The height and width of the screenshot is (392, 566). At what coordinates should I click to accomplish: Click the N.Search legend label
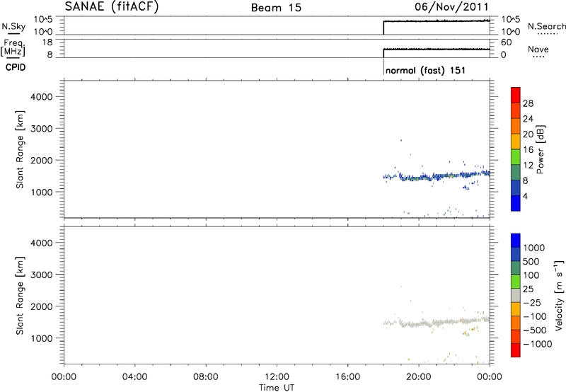coord(546,26)
